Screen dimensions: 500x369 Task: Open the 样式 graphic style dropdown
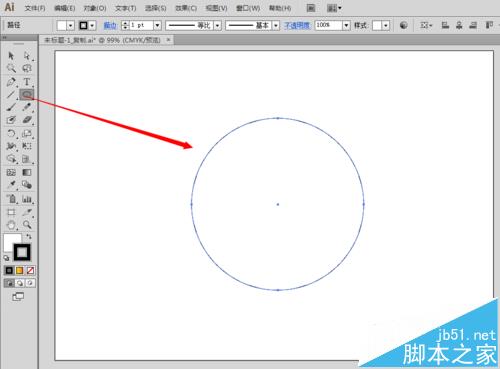386,25
